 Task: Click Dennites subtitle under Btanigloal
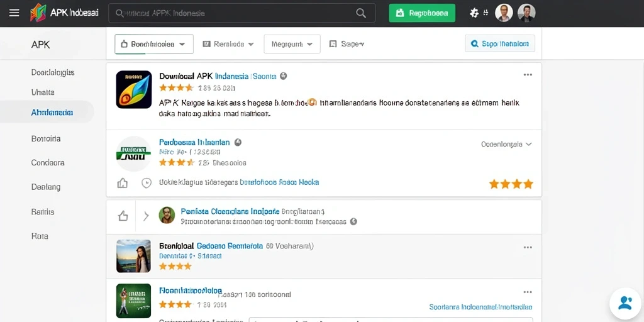191,255
